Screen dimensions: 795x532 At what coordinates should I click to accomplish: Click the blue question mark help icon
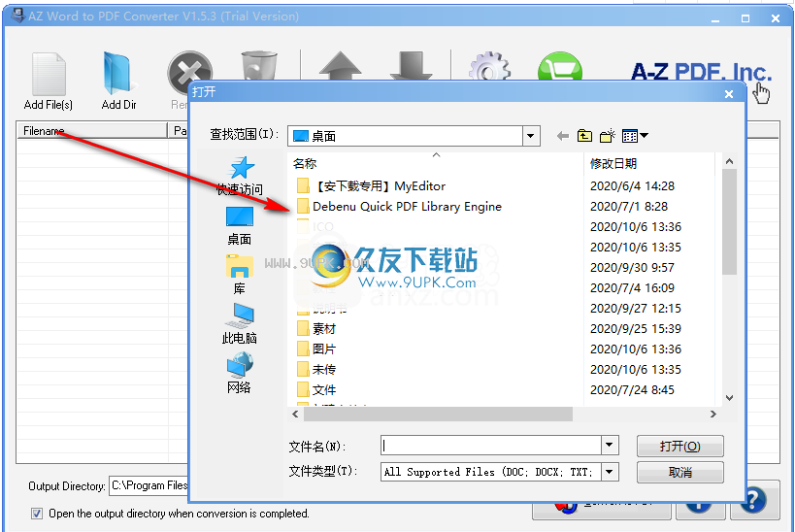coord(753,500)
